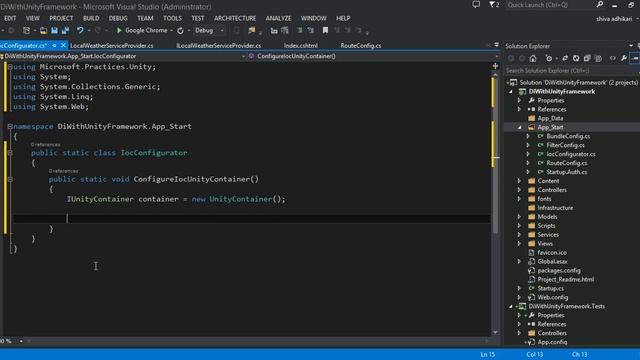Viewport: 640px width, 360px height.
Task: Switch to RouteConfig.cs tab
Action: pyautogui.click(x=361, y=46)
